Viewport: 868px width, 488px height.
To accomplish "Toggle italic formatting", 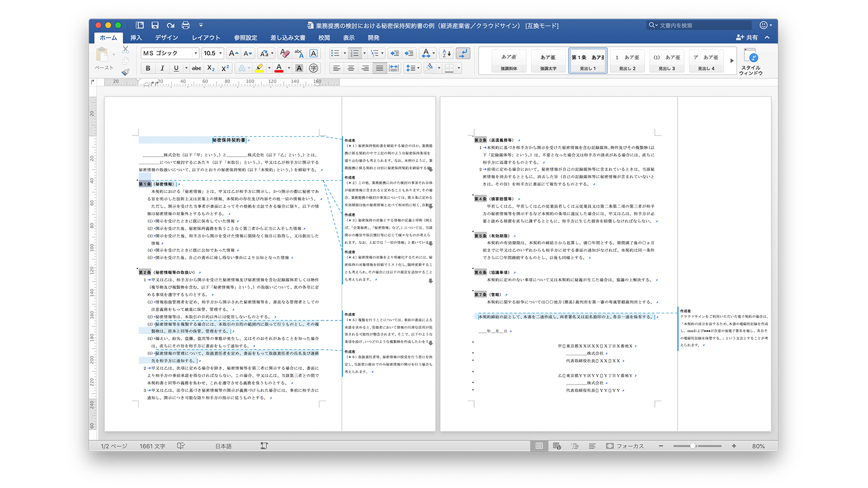I will [x=162, y=68].
